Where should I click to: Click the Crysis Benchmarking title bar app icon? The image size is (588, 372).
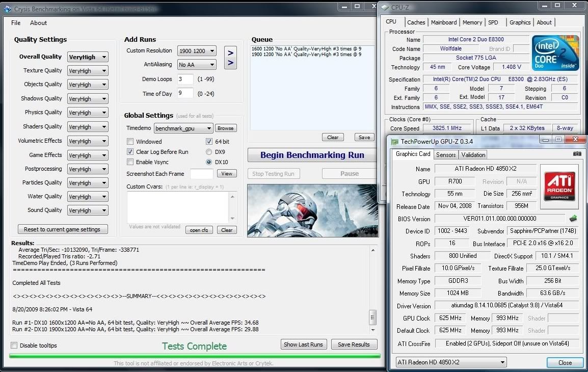pos(7,9)
